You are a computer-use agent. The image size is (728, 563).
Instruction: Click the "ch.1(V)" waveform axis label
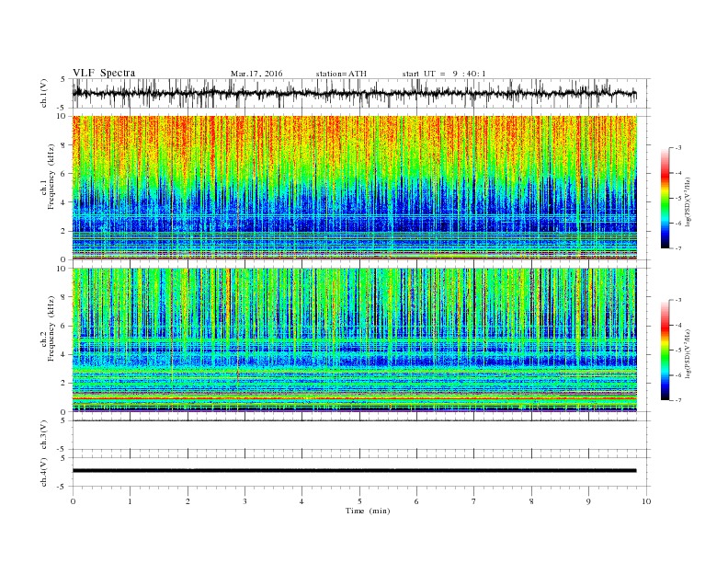[43, 93]
